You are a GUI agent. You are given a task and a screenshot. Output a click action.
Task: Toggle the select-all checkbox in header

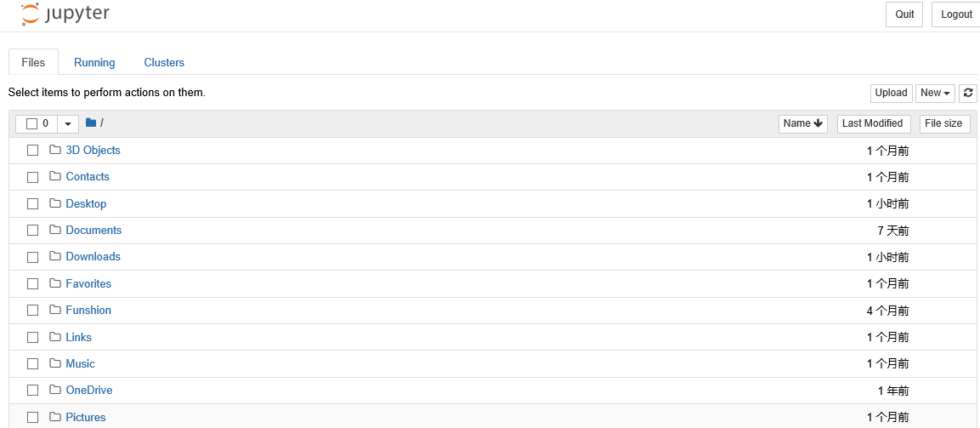tap(32, 124)
